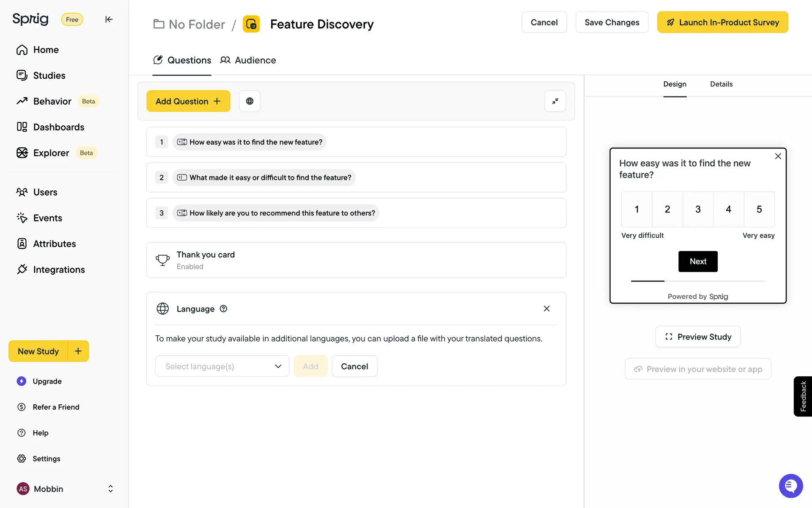Viewport: 812px width, 508px height.
Task: Click the yellow Feature Discovery study icon
Action: click(x=251, y=24)
